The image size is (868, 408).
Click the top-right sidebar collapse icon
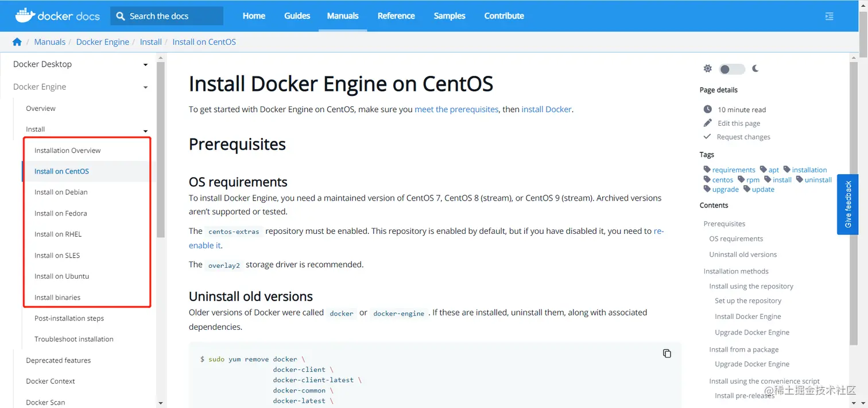(x=829, y=16)
